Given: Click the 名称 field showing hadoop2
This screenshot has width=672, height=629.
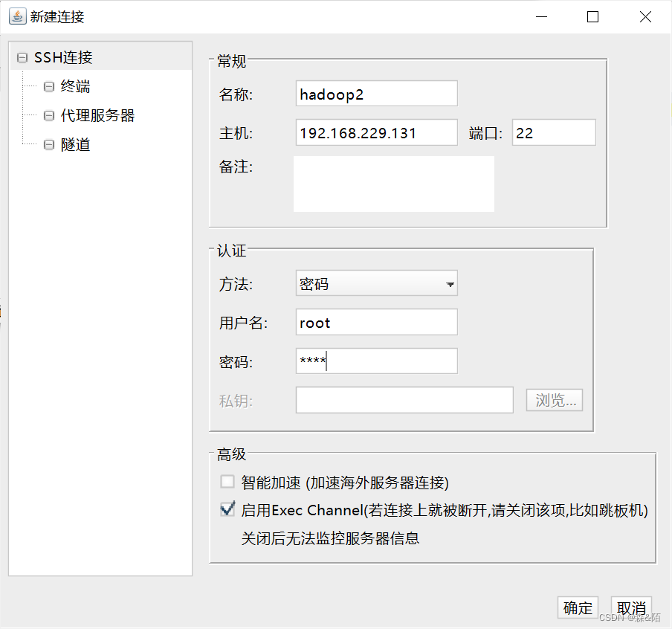Looking at the screenshot, I should pos(375,93).
